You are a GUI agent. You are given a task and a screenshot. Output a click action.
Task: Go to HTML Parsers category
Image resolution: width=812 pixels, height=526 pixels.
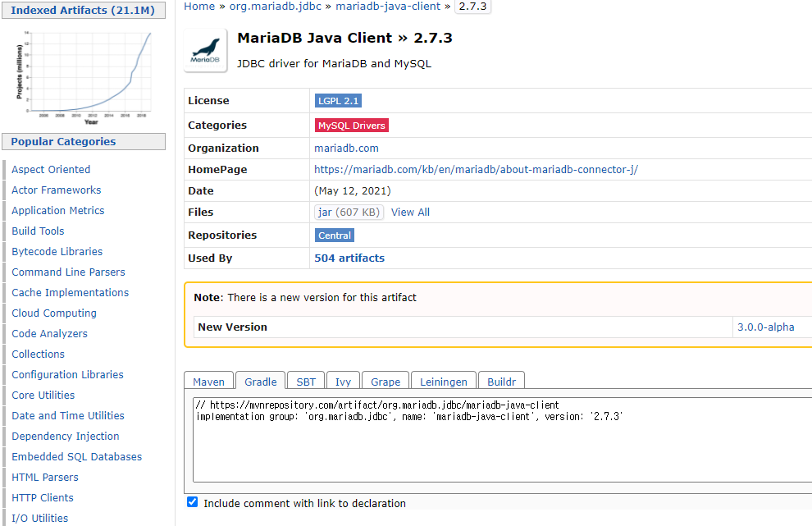(x=45, y=478)
